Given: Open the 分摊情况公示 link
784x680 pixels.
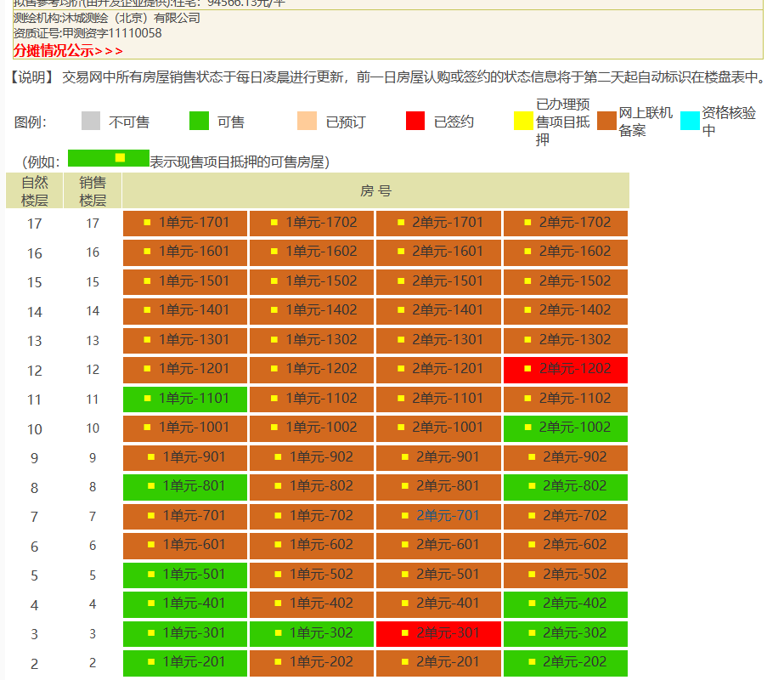Looking at the screenshot, I should pyautogui.click(x=68, y=51).
